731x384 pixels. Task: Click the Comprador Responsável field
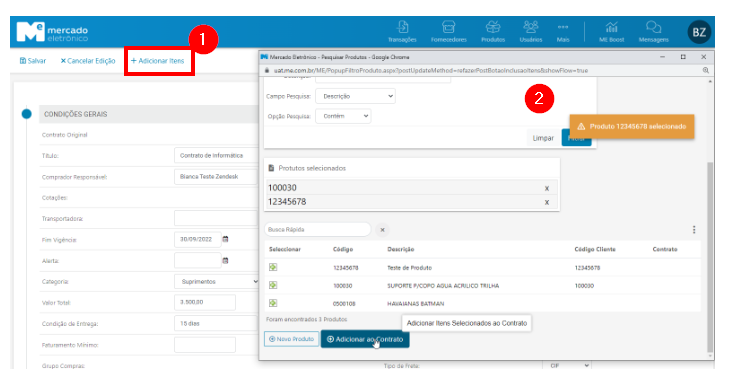[x=216, y=177]
